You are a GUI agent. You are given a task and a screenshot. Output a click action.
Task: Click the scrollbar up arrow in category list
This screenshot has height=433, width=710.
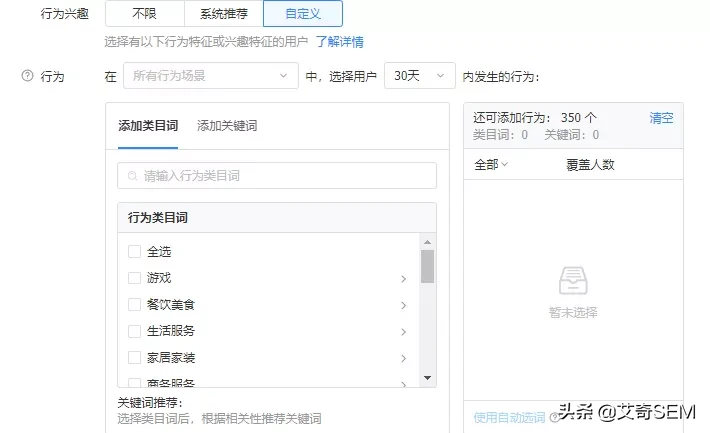[x=427, y=242]
